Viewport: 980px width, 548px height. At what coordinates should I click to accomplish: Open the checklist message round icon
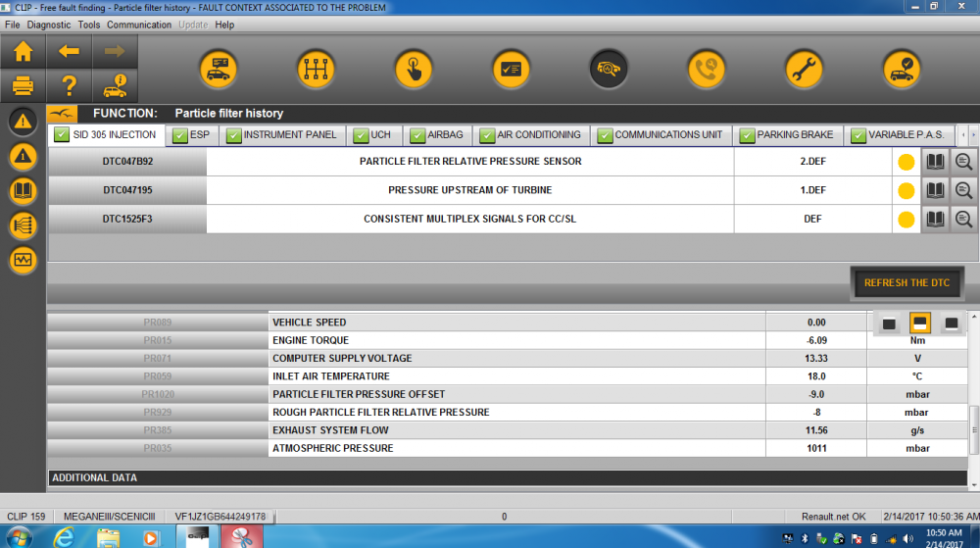511,69
